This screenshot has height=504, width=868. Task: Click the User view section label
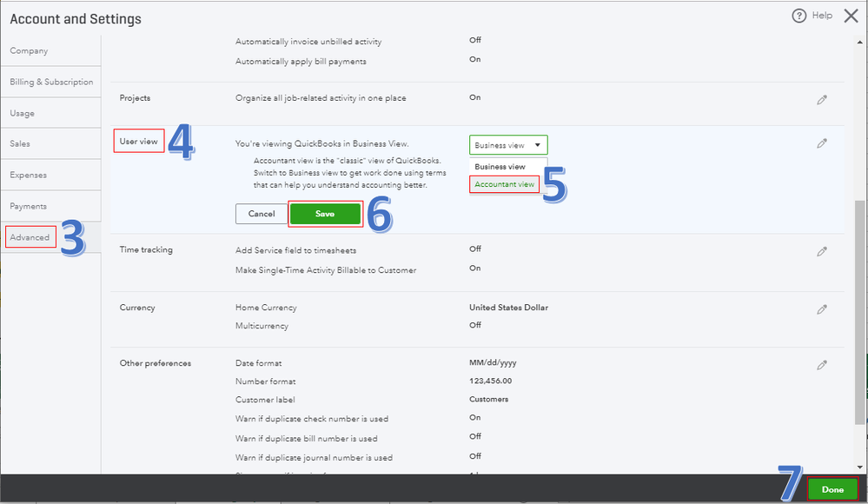coord(138,142)
